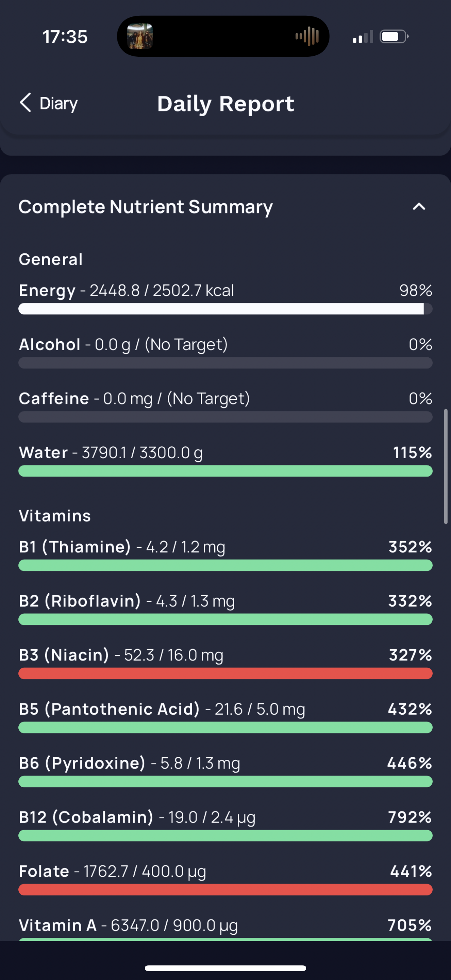Open B1 (Thiamine) details
Viewport: 451px width, 980px height.
[225, 555]
